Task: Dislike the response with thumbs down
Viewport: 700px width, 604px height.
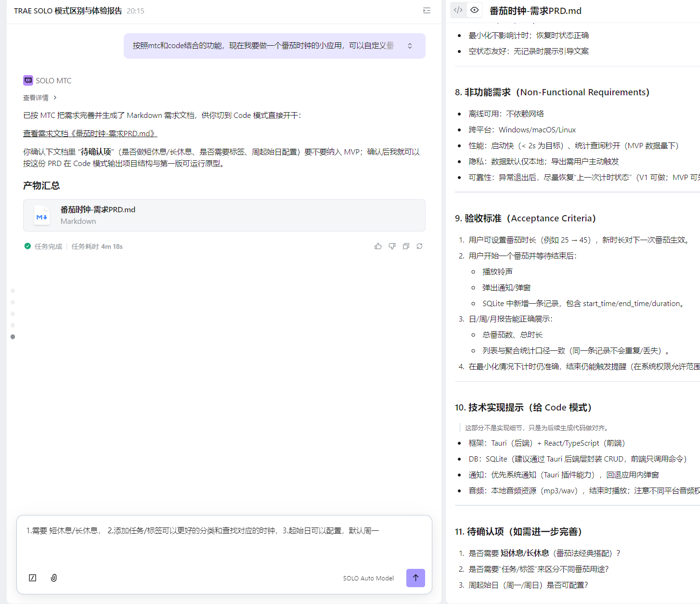Action: 392,246
